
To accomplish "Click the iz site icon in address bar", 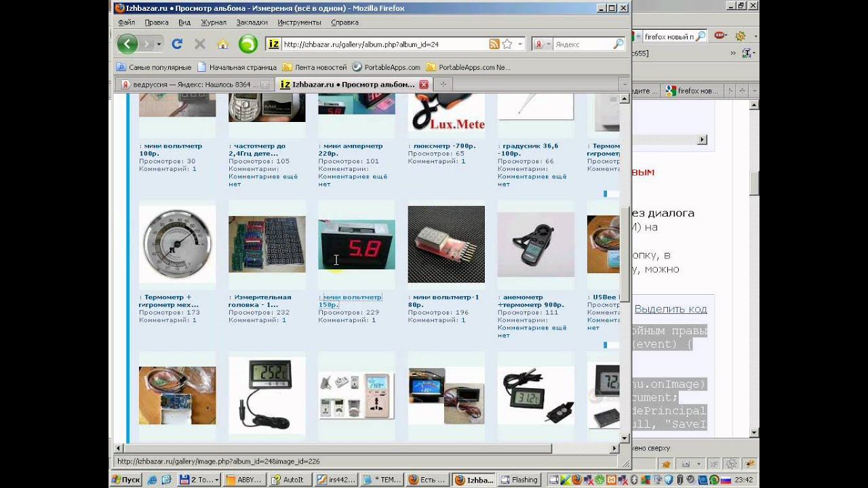I will point(273,44).
